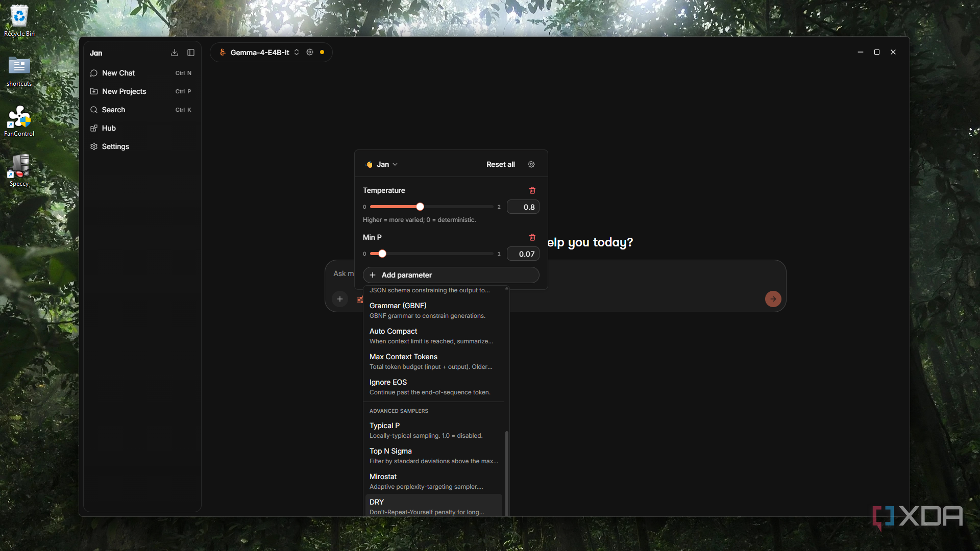This screenshot has width=980, height=551.
Task: Click the orange model status dot
Action: (x=322, y=52)
